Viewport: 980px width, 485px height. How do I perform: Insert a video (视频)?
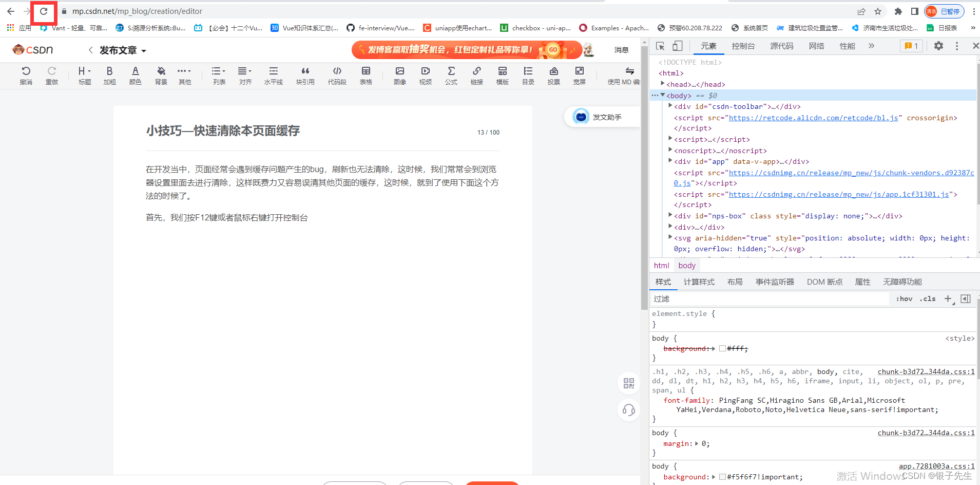tap(426, 76)
